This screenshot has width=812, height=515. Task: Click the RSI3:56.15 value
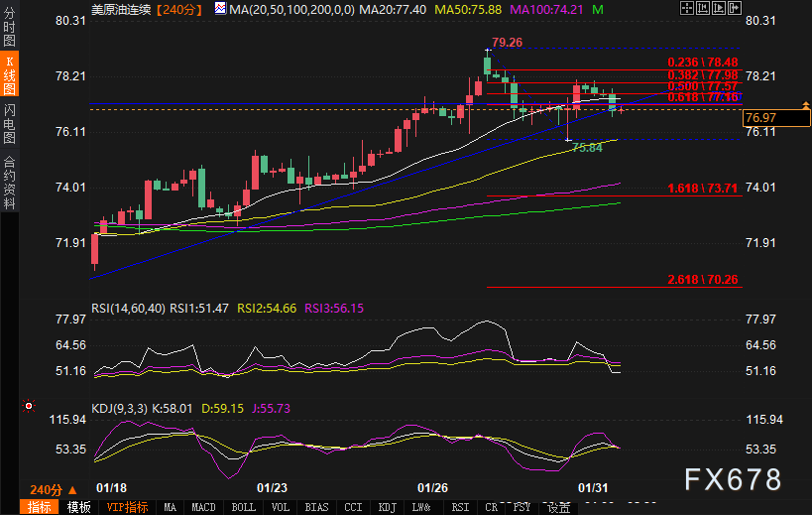334,309
